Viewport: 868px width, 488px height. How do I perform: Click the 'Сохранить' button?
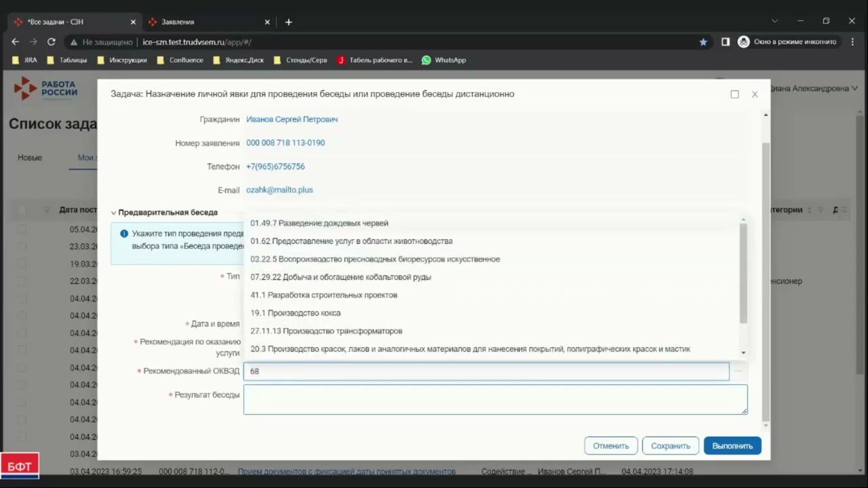click(x=671, y=446)
